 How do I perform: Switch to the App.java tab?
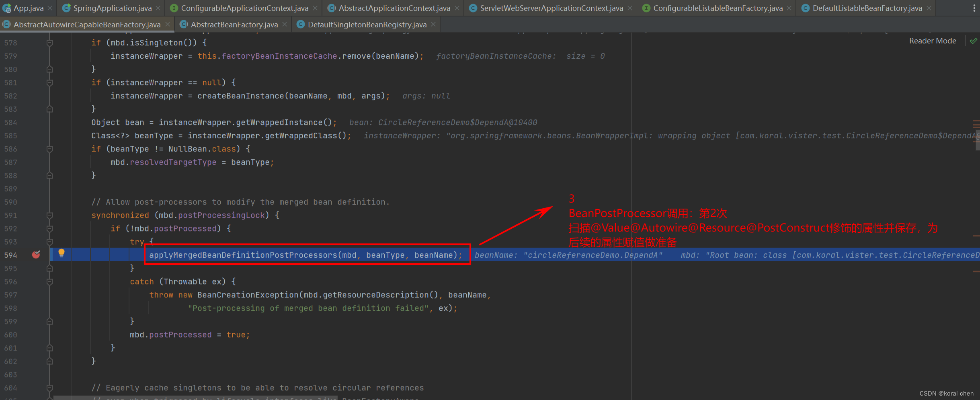click(x=28, y=8)
